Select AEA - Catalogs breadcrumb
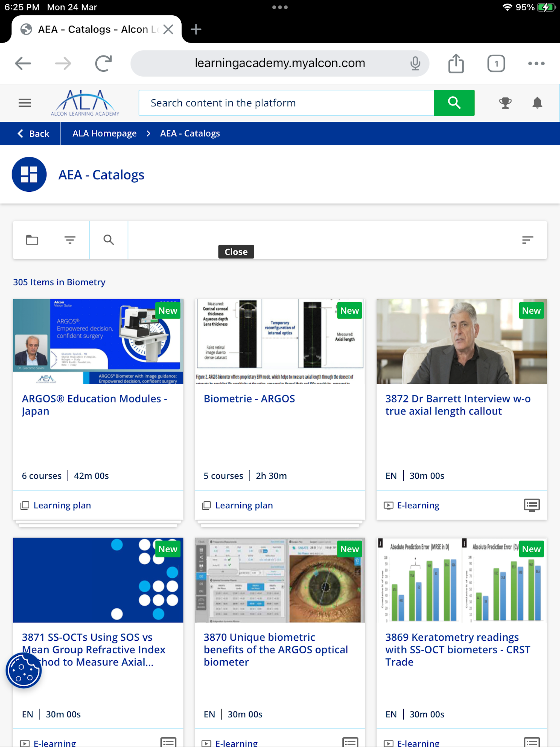Image resolution: width=560 pixels, height=747 pixels. (190, 133)
